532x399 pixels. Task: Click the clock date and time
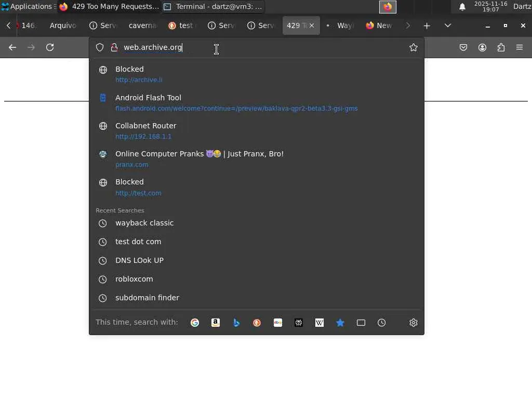490,6
